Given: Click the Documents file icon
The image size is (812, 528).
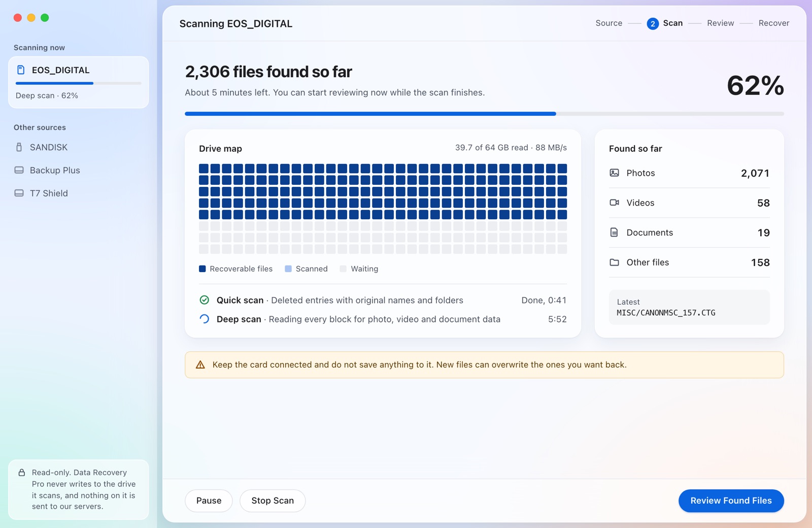Looking at the screenshot, I should (x=614, y=233).
